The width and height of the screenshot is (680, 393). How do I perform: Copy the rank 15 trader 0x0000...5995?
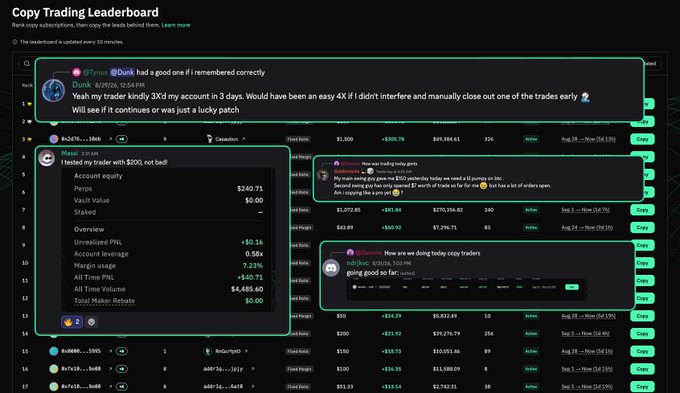coord(642,351)
